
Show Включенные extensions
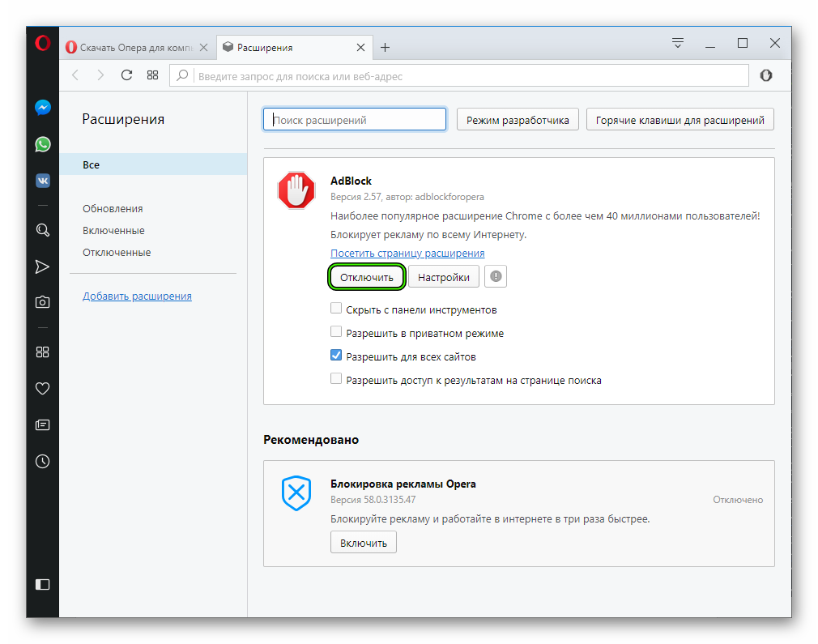113,231
